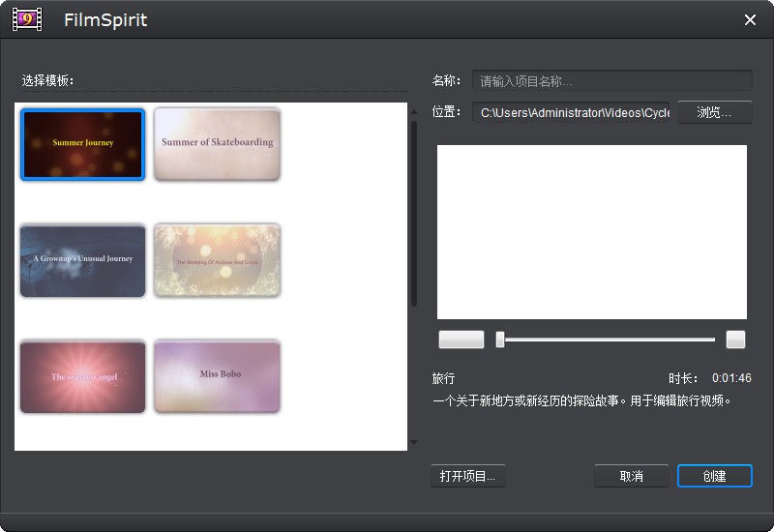Viewport: 774px width, 532px height.
Task: Click the template description text about travel videos
Action: point(581,400)
